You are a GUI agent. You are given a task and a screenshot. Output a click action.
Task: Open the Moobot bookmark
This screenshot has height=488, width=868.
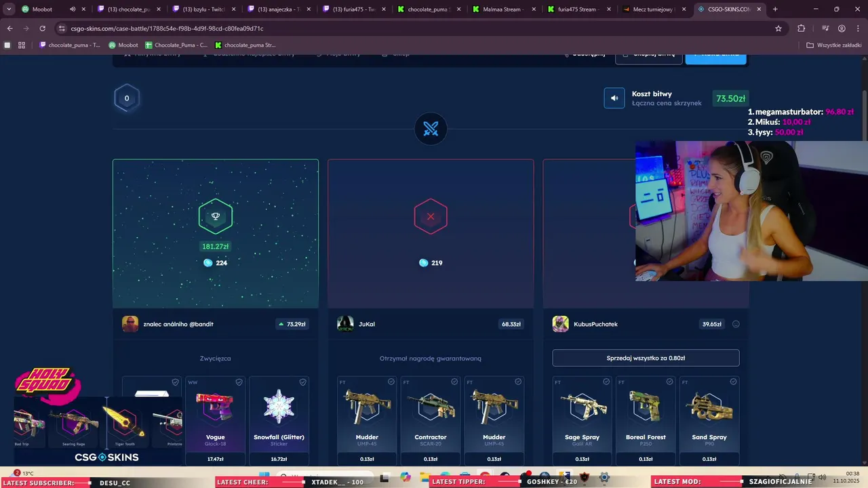click(x=123, y=45)
